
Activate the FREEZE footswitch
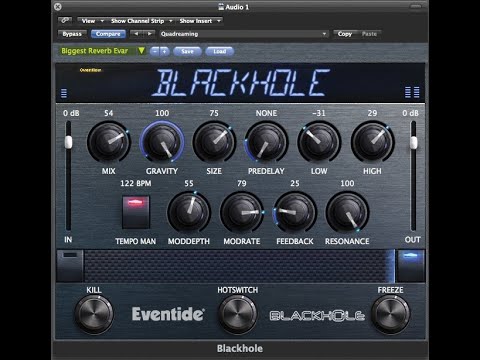[x=390, y=314]
